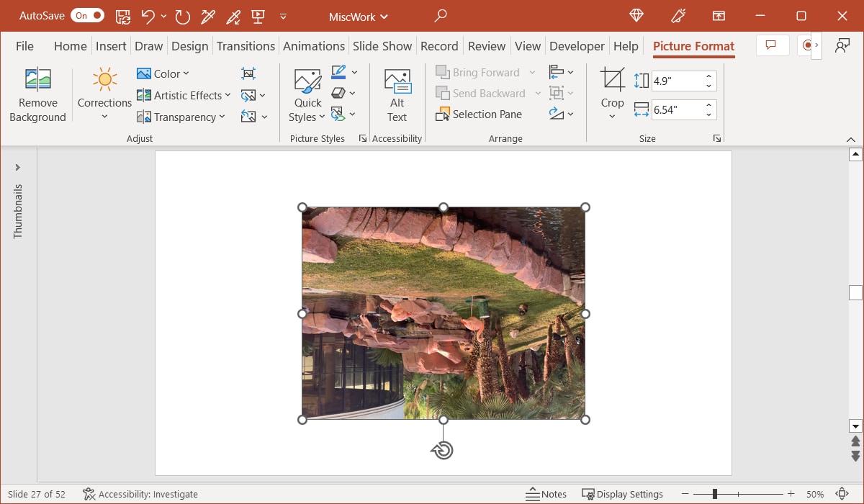Screen dimensions: 864x504
Task: Click the Remove Background tool
Action: point(37,94)
